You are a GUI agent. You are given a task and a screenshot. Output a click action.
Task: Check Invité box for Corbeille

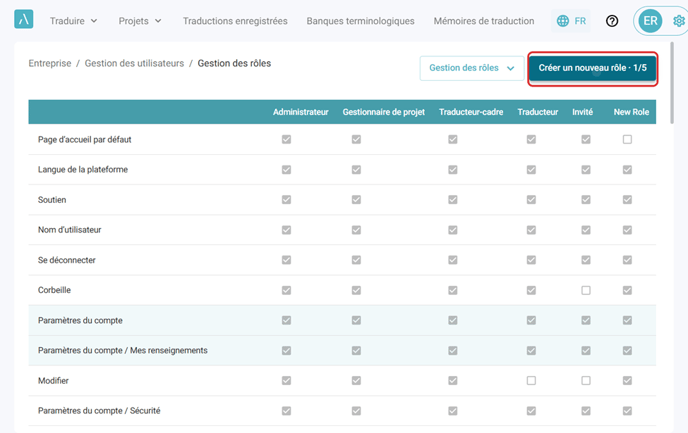click(586, 290)
